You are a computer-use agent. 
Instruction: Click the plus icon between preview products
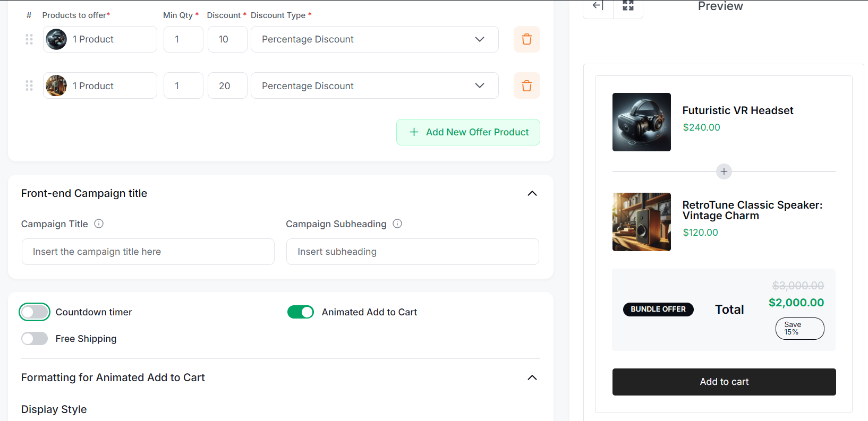[724, 171]
